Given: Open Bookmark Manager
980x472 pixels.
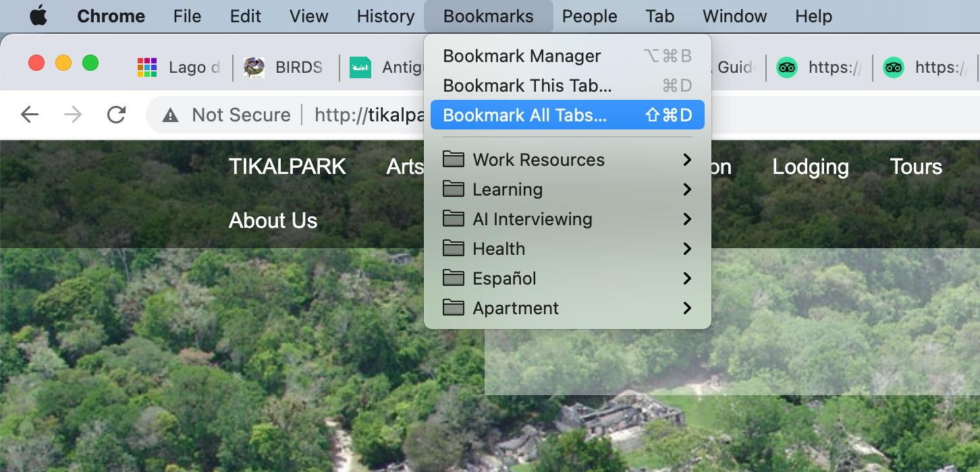Looking at the screenshot, I should pos(567,56).
